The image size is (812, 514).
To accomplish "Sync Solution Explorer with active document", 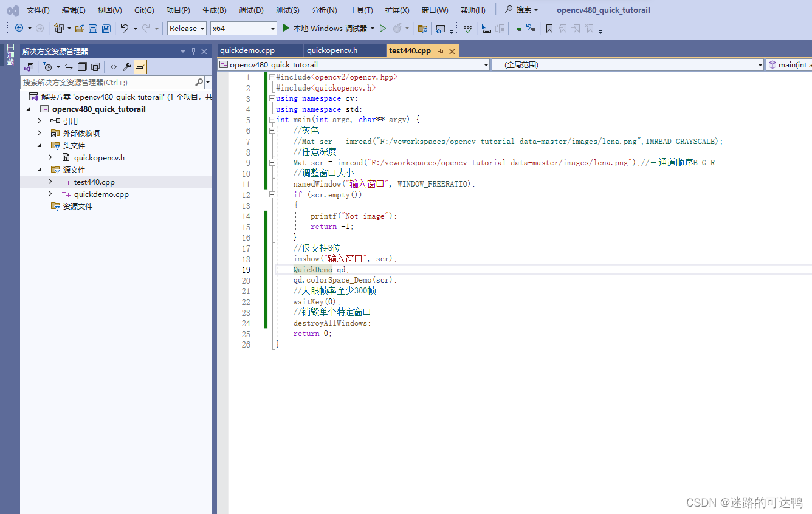I will tap(69, 66).
